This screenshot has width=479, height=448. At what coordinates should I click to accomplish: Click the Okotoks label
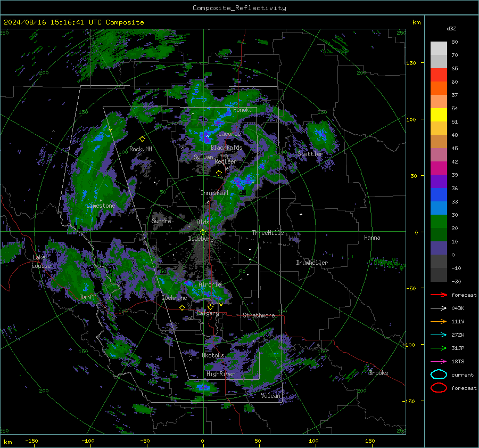213,355
